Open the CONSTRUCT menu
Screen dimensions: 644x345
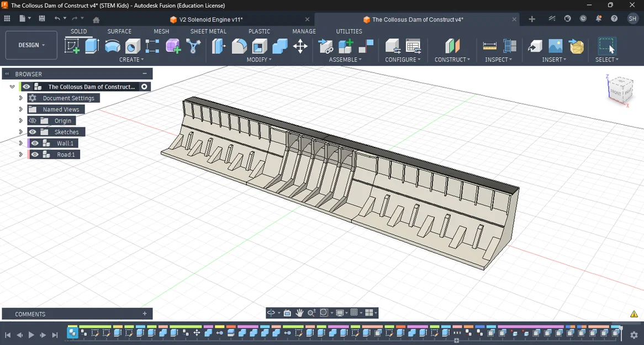point(452,60)
